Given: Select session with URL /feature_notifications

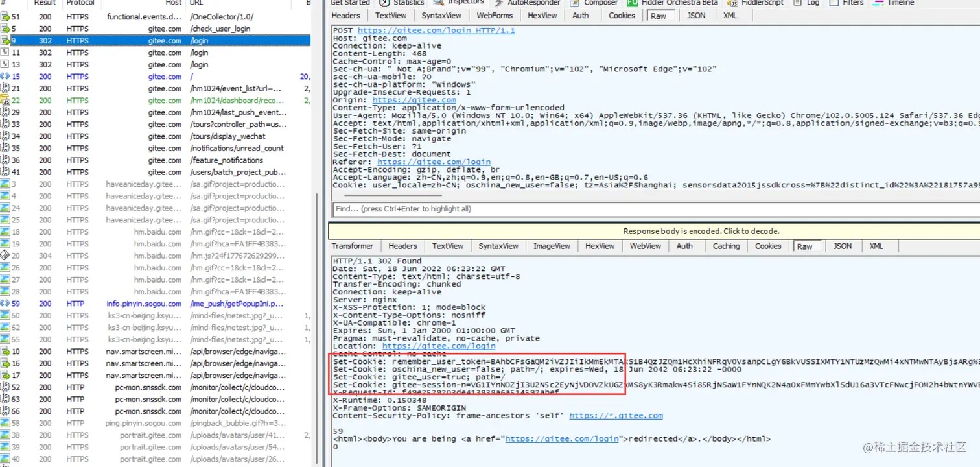Looking at the screenshot, I should pyautogui.click(x=156, y=160).
